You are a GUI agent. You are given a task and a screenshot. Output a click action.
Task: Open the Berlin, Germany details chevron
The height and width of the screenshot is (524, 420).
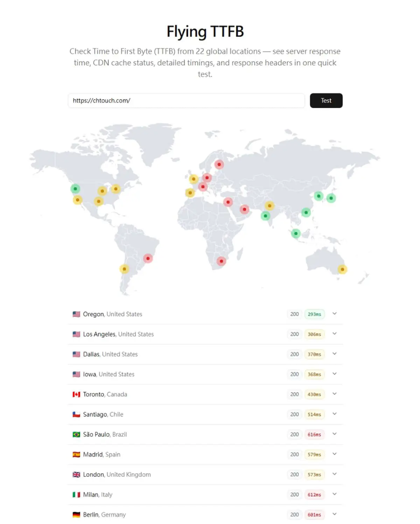335,514
